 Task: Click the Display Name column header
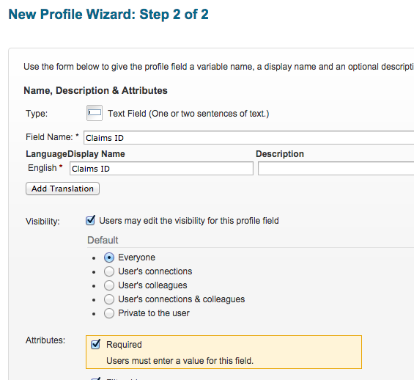click(x=96, y=154)
